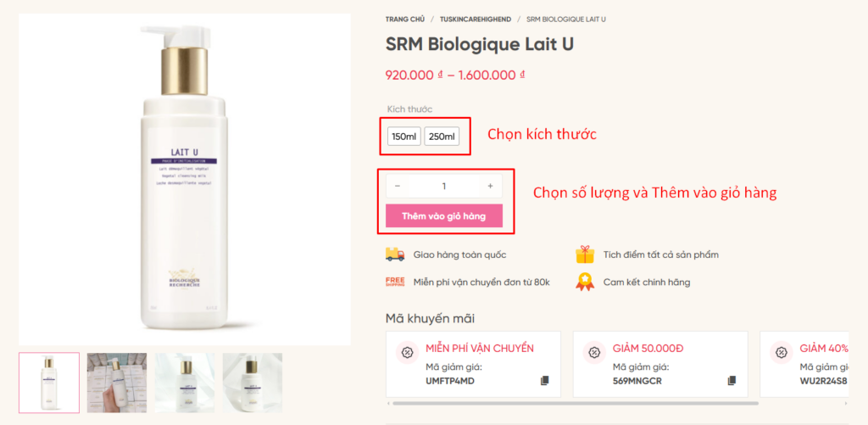This screenshot has width=868, height=425.
Task: Click the free shipping discount badge icon
Action: [x=407, y=353]
